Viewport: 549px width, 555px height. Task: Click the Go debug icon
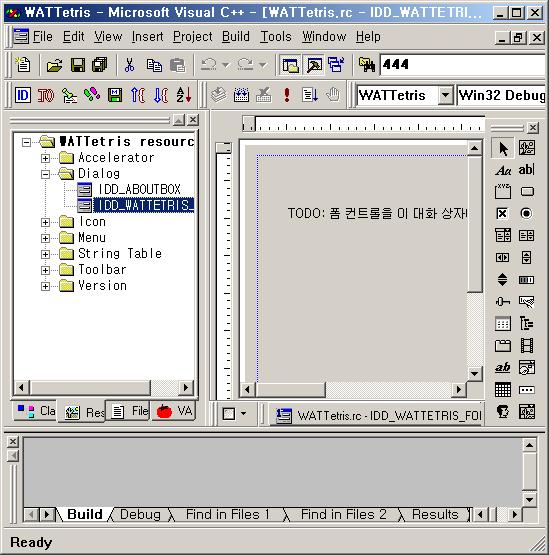point(310,95)
